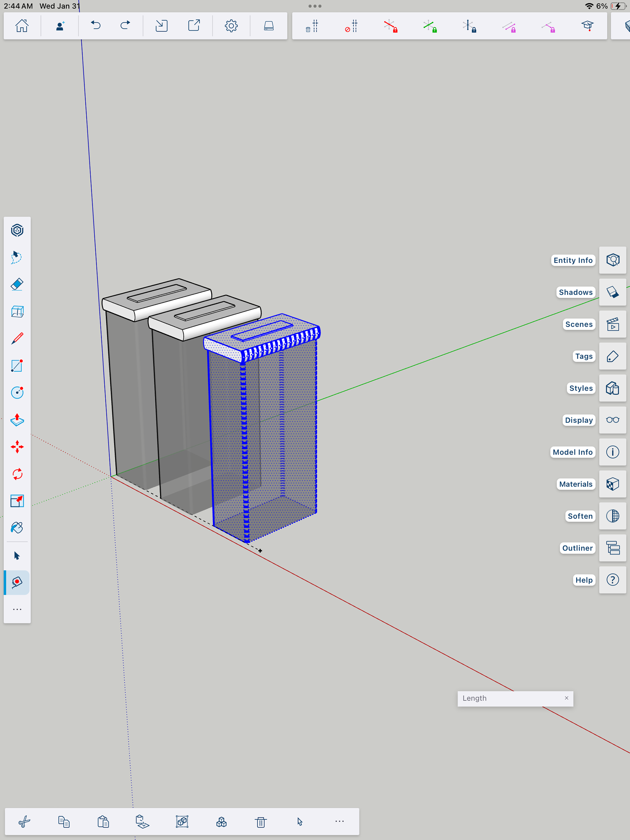Toggle the blue axis lock
This screenshot has height=840, width=630.
point(469,26)
